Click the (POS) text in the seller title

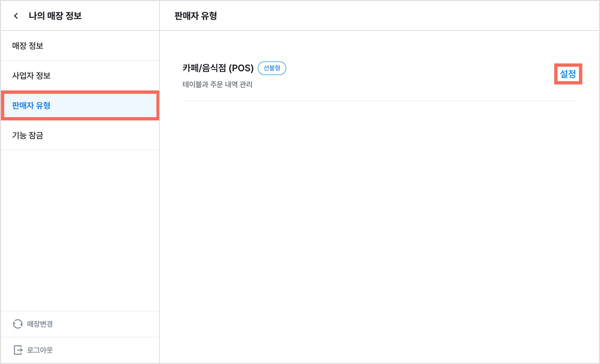pyautogui.click(x=241, y=68)
